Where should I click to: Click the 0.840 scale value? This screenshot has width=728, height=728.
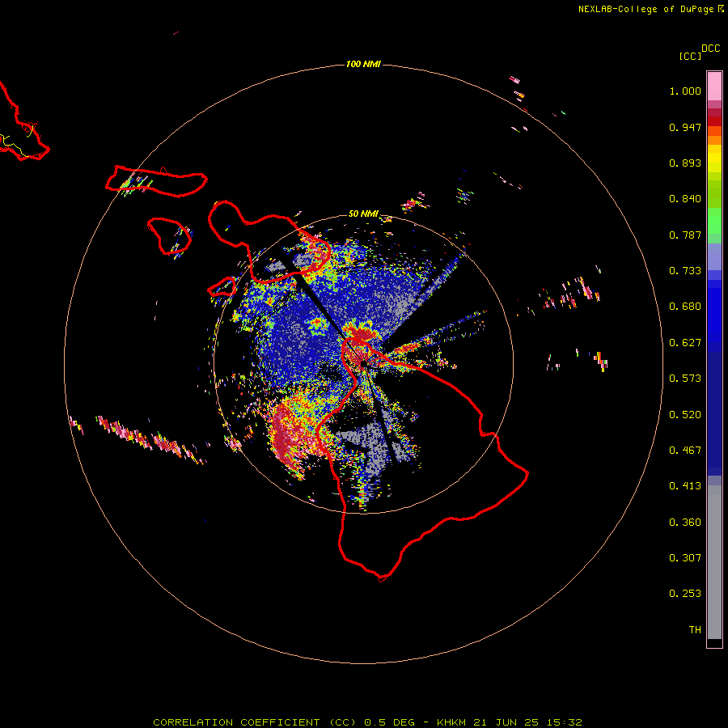point(685,199)
